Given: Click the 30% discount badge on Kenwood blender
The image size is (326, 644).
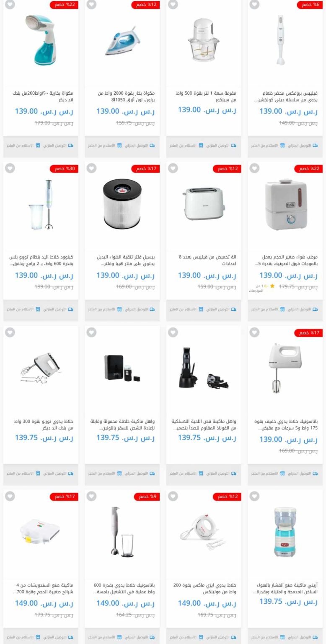Looking at the screenshot, I should [x=64, y=169].
